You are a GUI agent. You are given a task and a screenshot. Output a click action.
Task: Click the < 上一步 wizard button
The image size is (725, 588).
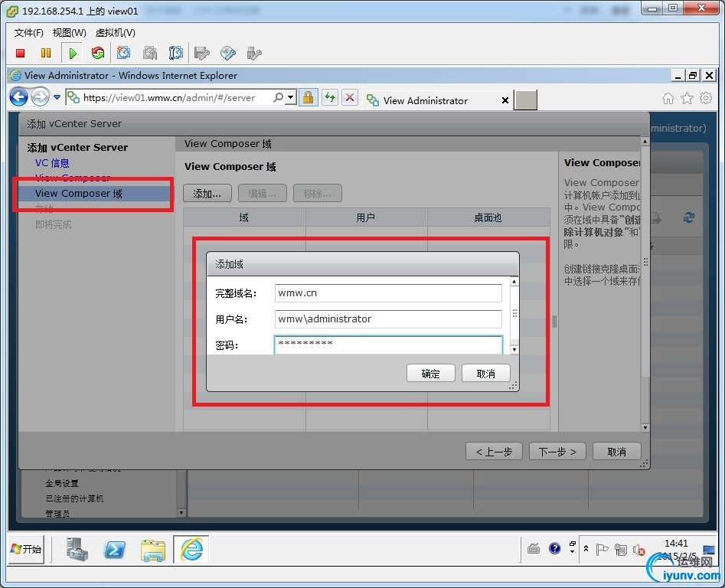pyautogui.click(x=494, y=452)
